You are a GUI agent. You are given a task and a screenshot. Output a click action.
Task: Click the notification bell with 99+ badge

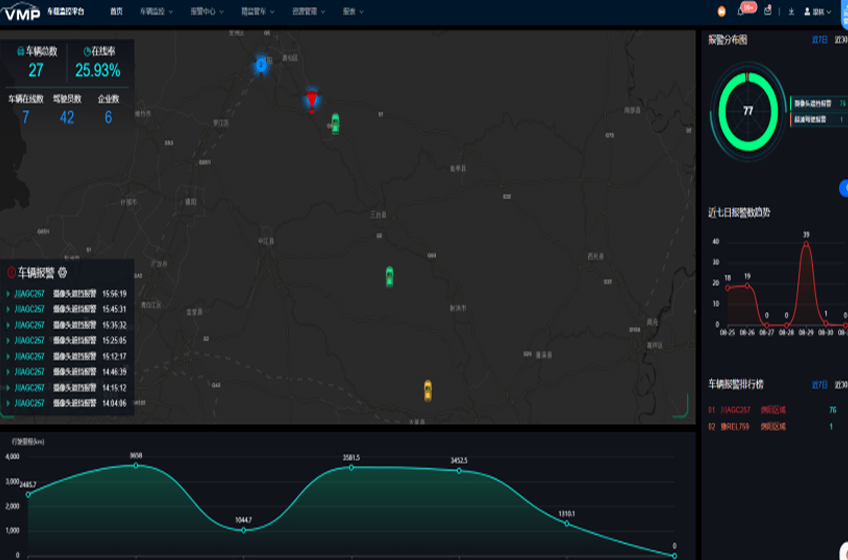click(743, 11)
